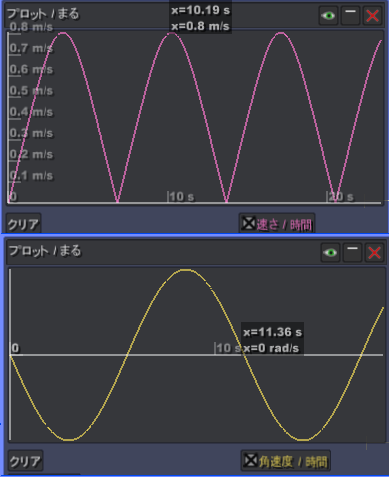Image resolution: width=389 pixels, height=477 pixels.
Task: Click the 10 s tick on the speed plot
Action: [181, 197]
